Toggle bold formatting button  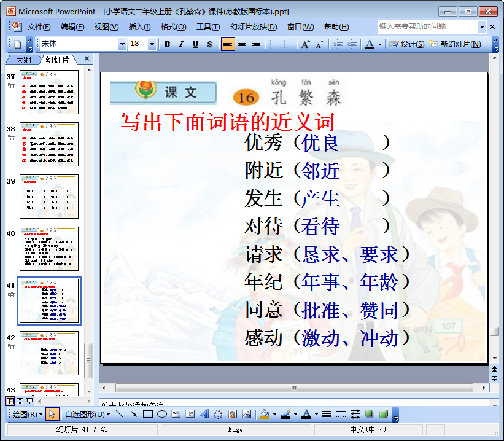coord(167,44)
